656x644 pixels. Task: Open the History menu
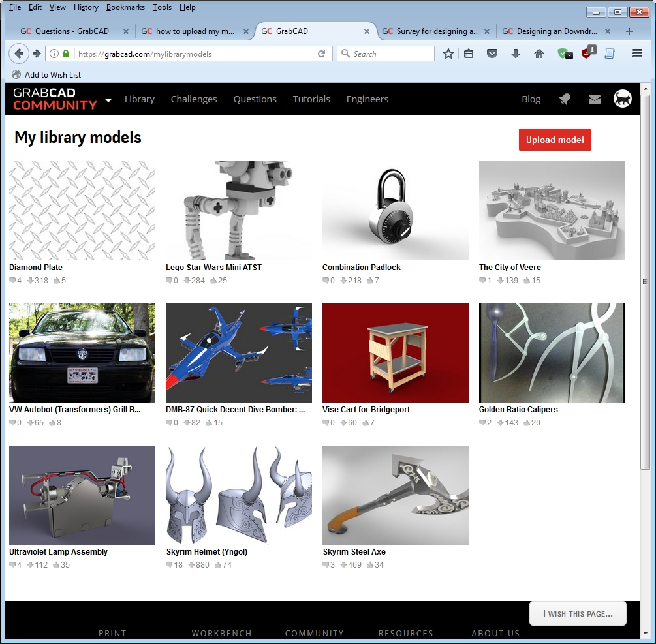click(x=86, y=7)
